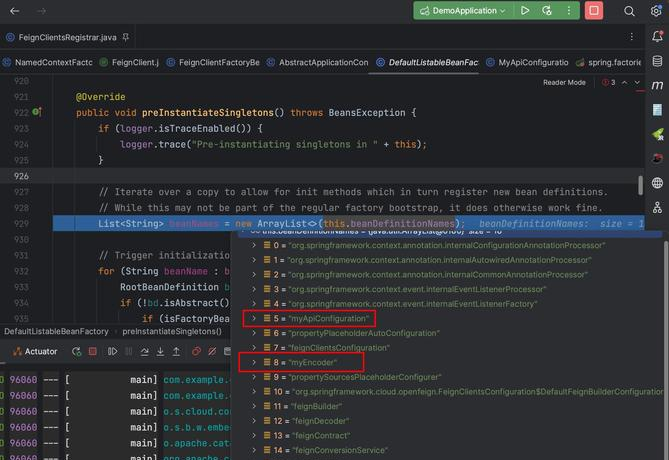Rerun in debug mode from top toolbar

click(x=547, y=11)
